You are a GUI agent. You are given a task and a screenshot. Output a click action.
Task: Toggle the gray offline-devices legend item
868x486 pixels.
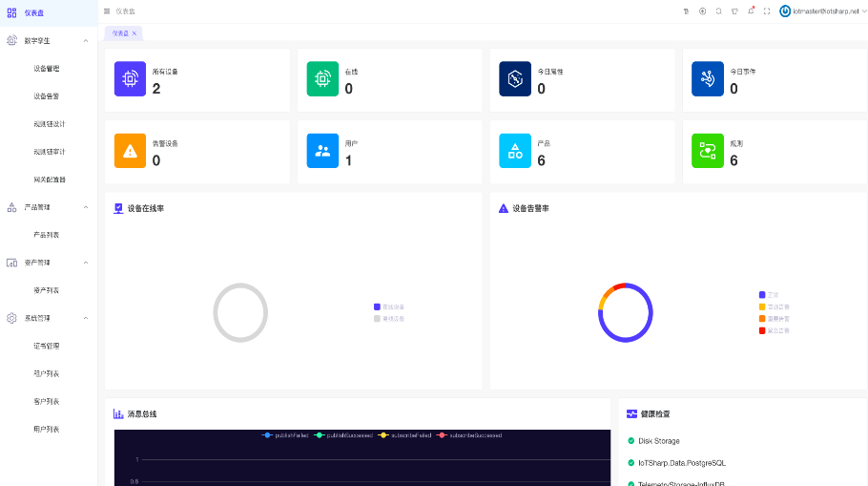[389, 319]
